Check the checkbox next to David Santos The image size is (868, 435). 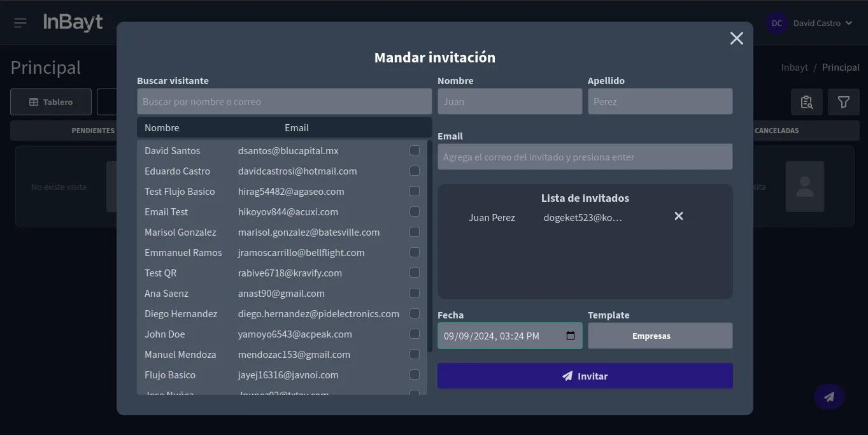click(415, 150)
